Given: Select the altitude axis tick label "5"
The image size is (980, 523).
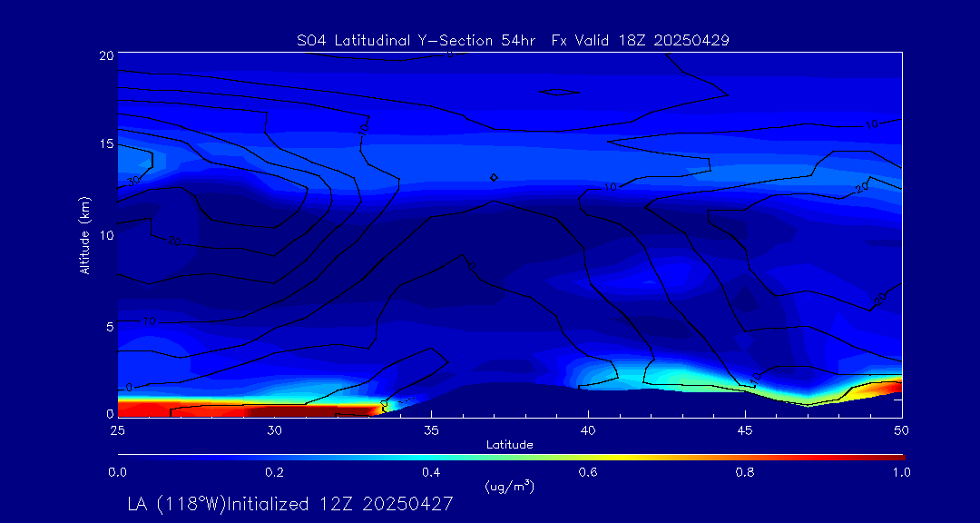Looking at the screenshot, I should [110, 327].
